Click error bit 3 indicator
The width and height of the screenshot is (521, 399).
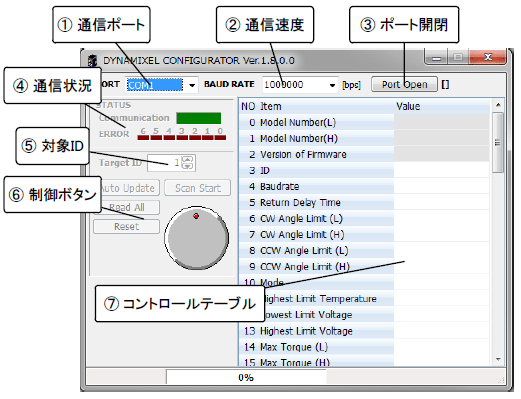click(x=182, y=137)
